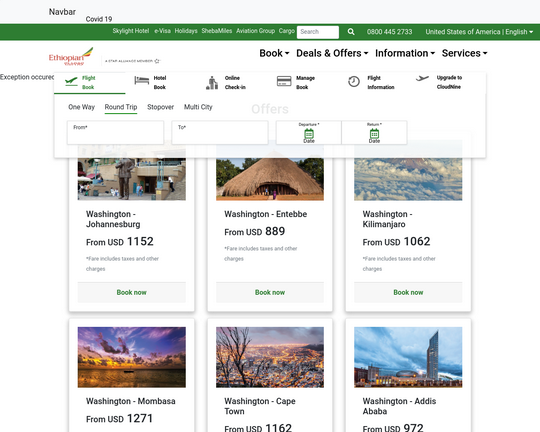Click the Flight Book airplane icon
This screenshot has width=540, height=432.
[71, 82]
